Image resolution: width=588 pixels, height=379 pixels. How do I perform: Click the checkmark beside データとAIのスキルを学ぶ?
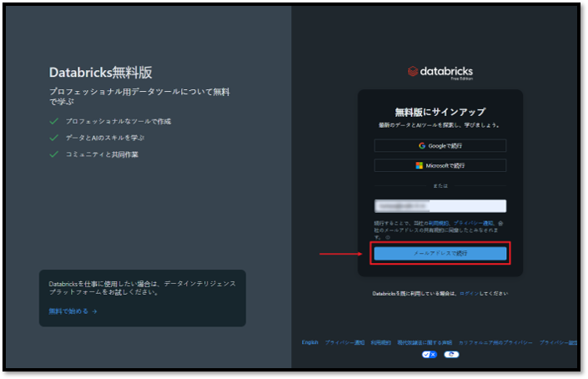[54, 137]
